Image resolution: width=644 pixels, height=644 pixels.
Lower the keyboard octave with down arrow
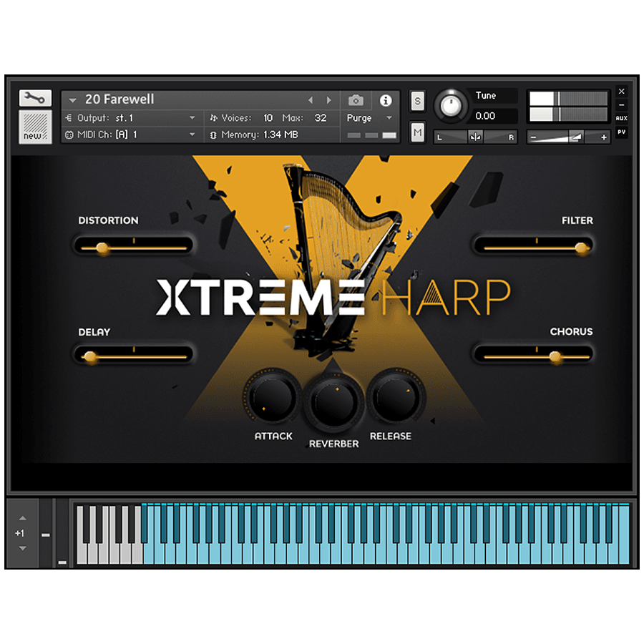coord(22,548)
